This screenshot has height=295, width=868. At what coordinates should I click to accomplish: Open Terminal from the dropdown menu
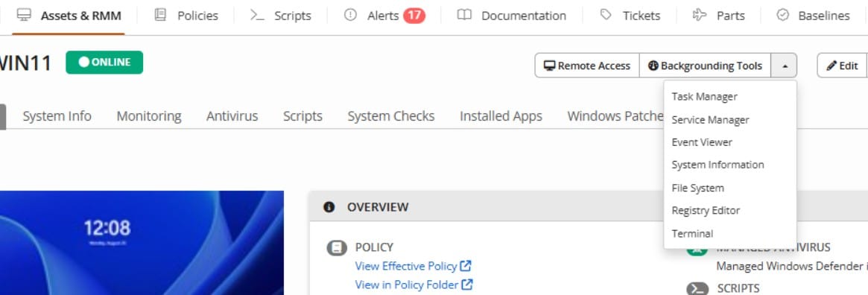[692, 234]
